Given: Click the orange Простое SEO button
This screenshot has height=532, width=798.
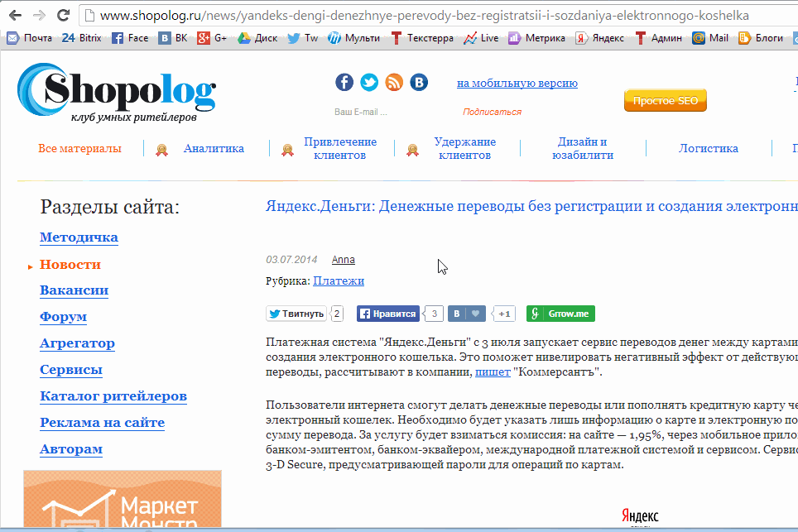Looking at the screenshot, I should [665, 100].
